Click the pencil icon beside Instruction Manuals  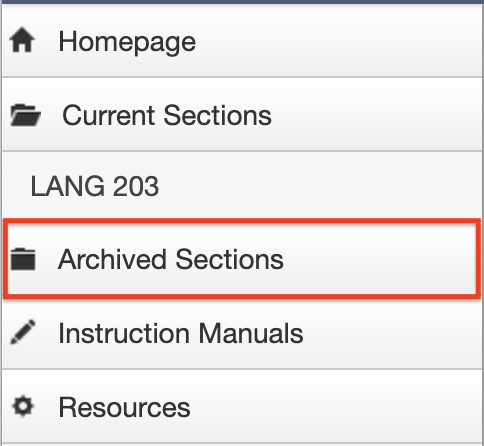(x=23, y=332)
